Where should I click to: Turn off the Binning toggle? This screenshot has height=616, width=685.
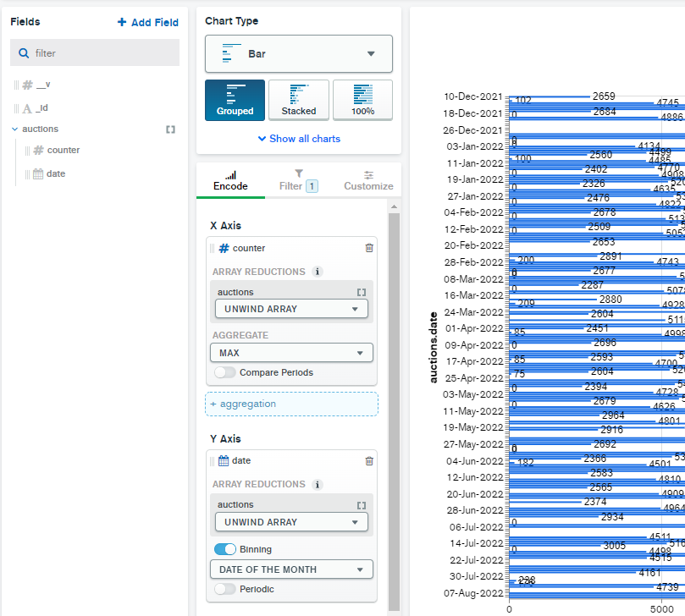[225, 549]
